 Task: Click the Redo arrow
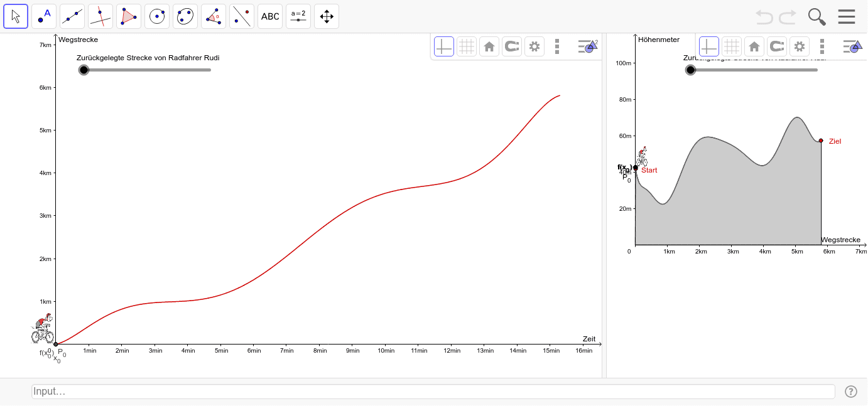coord(788,17)
